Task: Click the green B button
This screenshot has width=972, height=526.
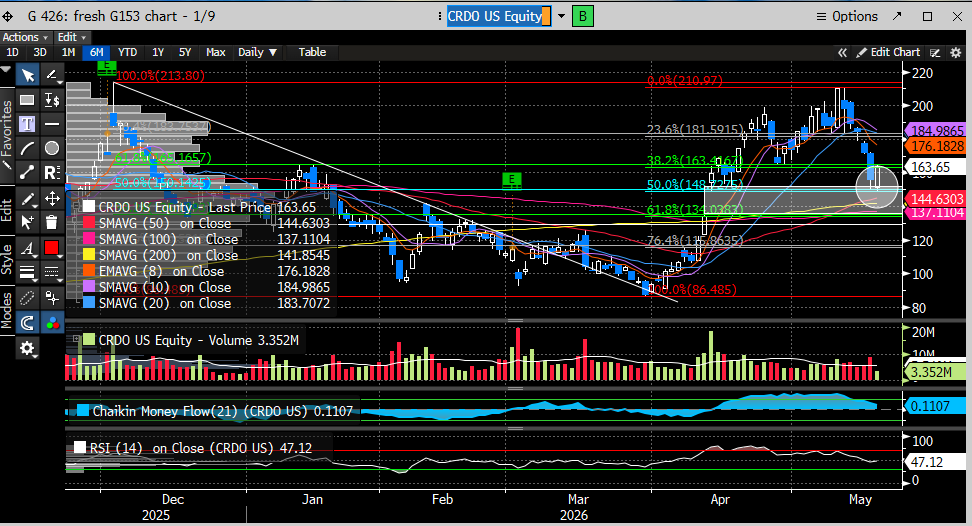Action: [x=583, y=16]
